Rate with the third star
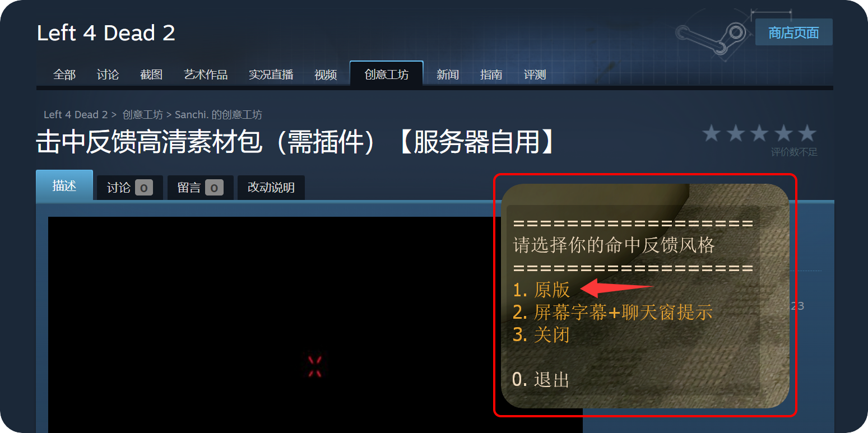Image resolution: width=868 pixels, height=433 pixels. (759, 133)
